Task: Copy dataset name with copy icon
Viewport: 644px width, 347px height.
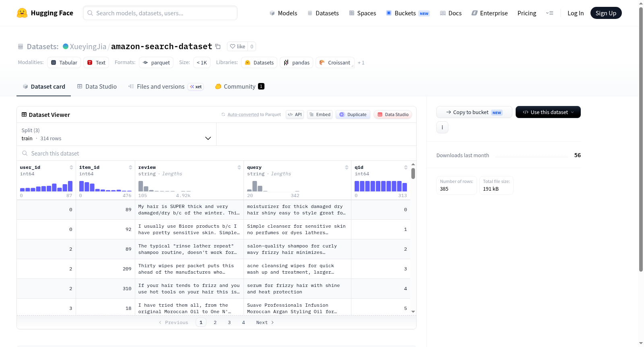Action: 218,46
